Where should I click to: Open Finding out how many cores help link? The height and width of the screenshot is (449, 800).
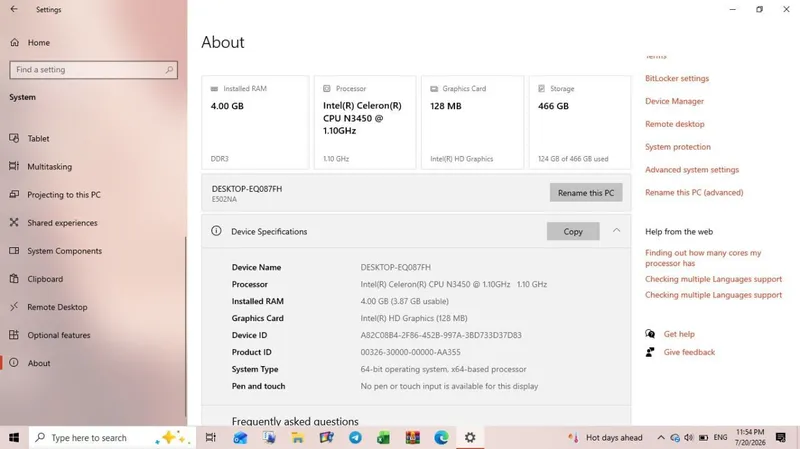(x=703, y=258)
